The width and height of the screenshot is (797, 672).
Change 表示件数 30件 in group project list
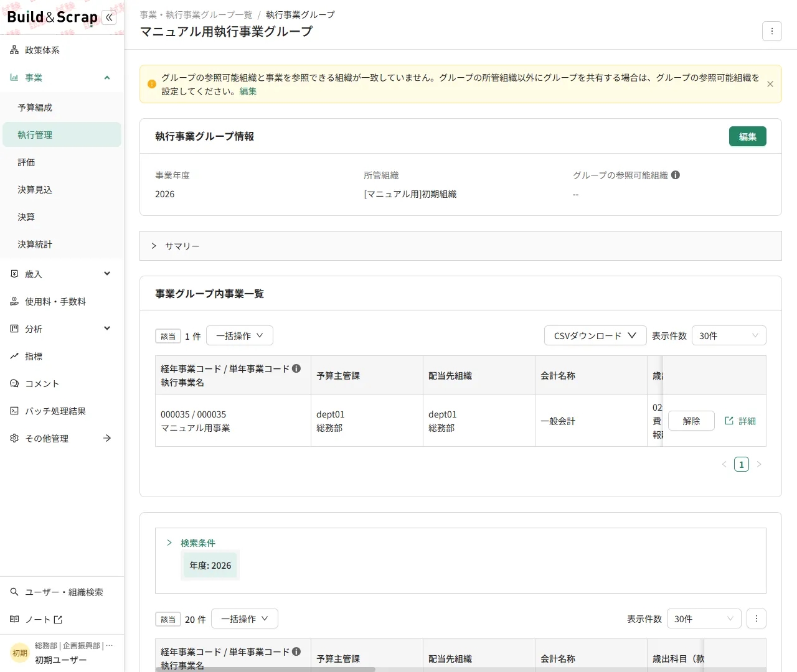click(729, 335)
